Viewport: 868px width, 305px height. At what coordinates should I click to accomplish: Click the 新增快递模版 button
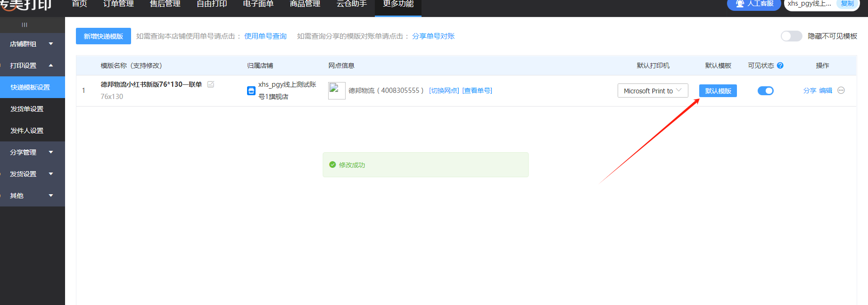(103, 36)
